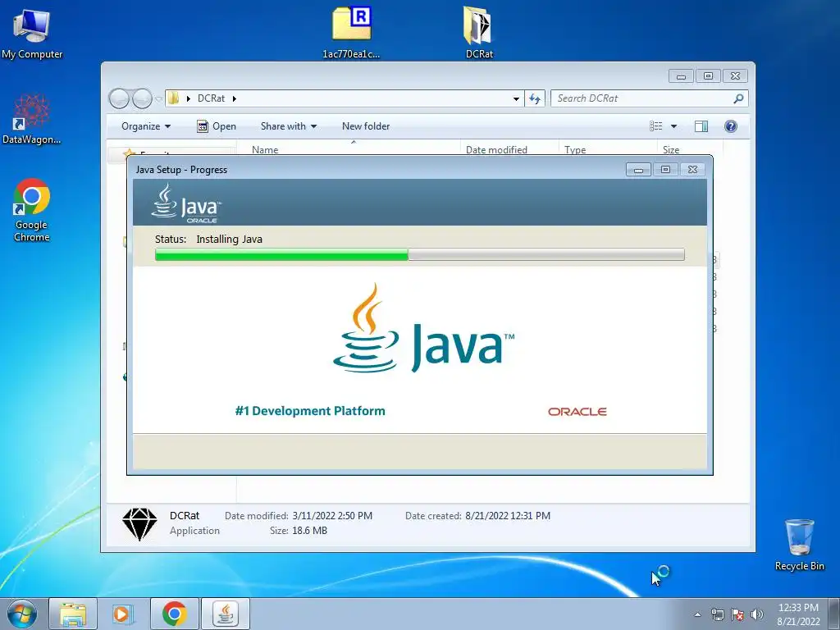The width and height of the screenshot is (840, 630).
Task: Select the Google Chrome desktop shortcut
Action: coord(32,210)
